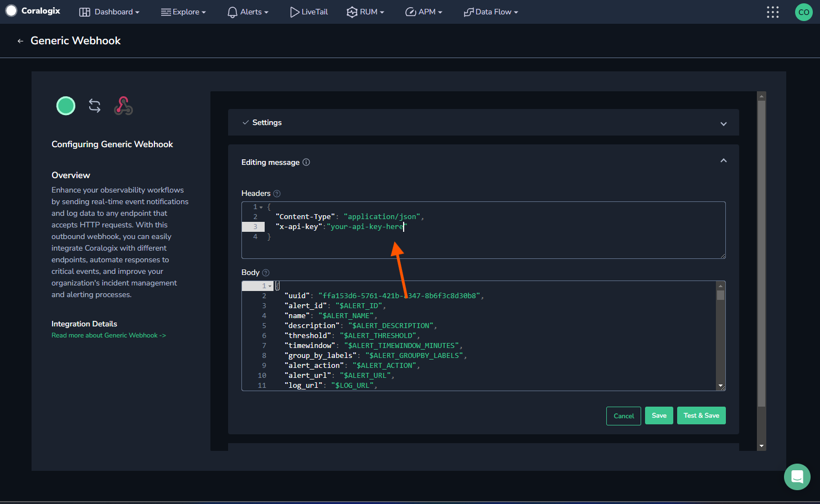This screenshot has width=820, height=504.
Task: Click the Body editor scroll up arrow
Action: coord(720,285)
